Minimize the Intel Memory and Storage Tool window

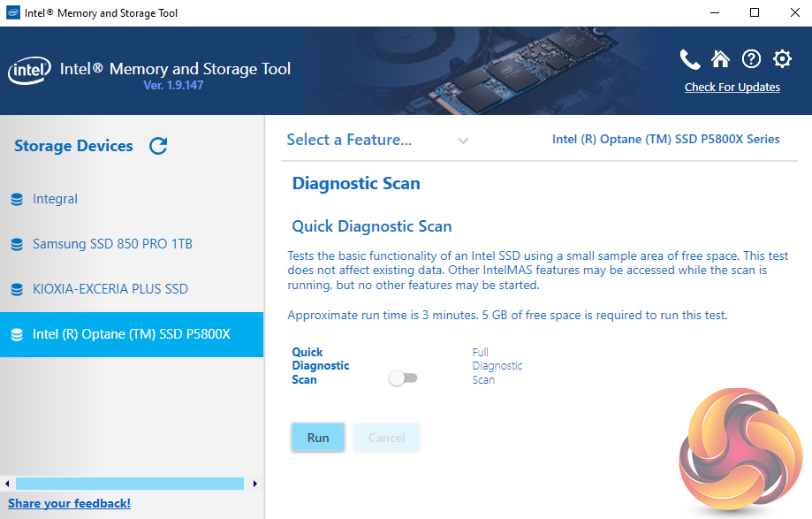715,13
